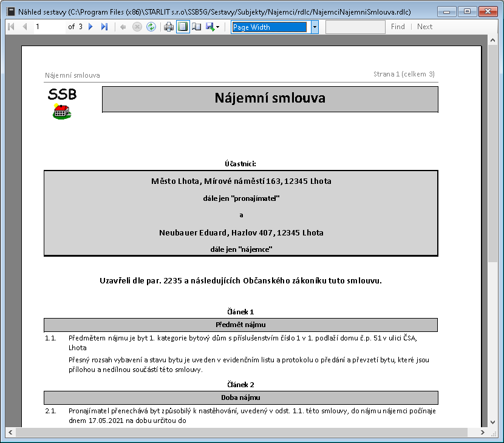The height and width of the screenshot is (443, 504).
Task: Print the rental contract report
Action: pyautogui.click(x=169, y=27)
